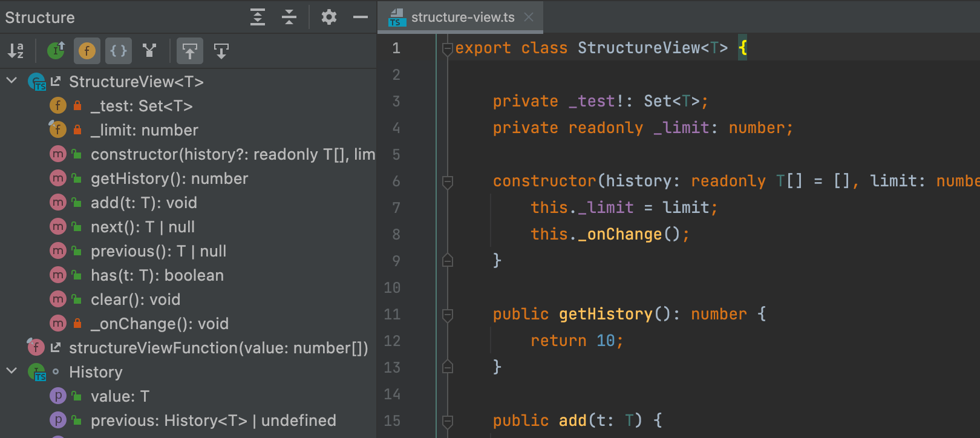Image resolution: width=980 pixels, height=438 pixels.
Task: Sort structure items alphabetically
Action: click(16, 51)
